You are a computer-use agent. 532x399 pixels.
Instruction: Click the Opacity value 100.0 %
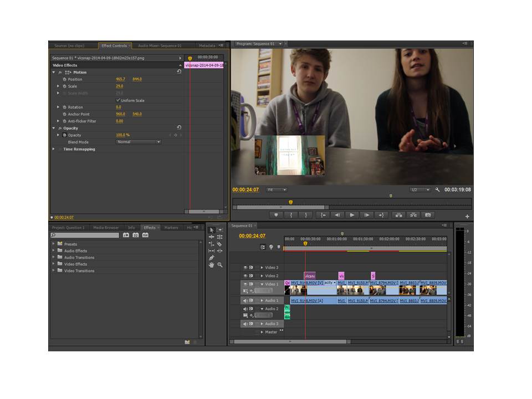[x=123, y=135]
